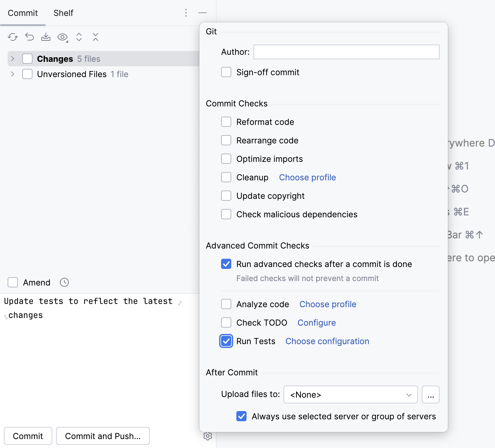Screen dimensions: 495x448
Task: Check the Amend box
Action: (12, 282)
